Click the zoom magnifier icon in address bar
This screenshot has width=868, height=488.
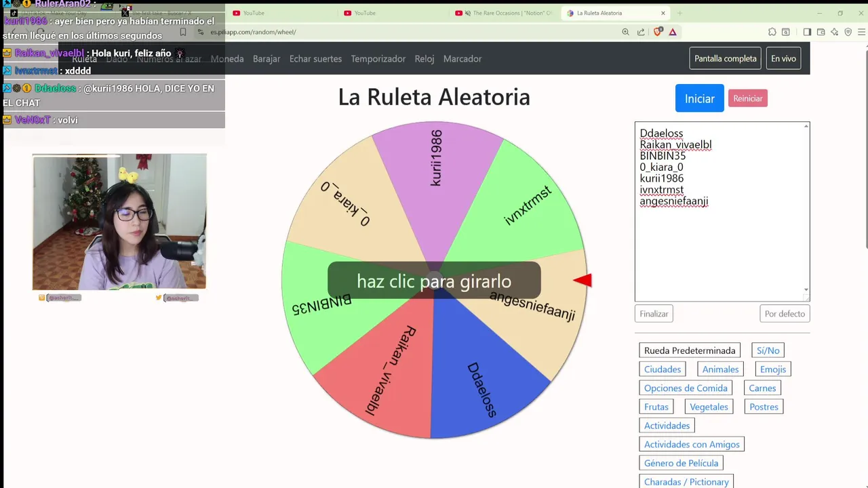click(625, 32)
